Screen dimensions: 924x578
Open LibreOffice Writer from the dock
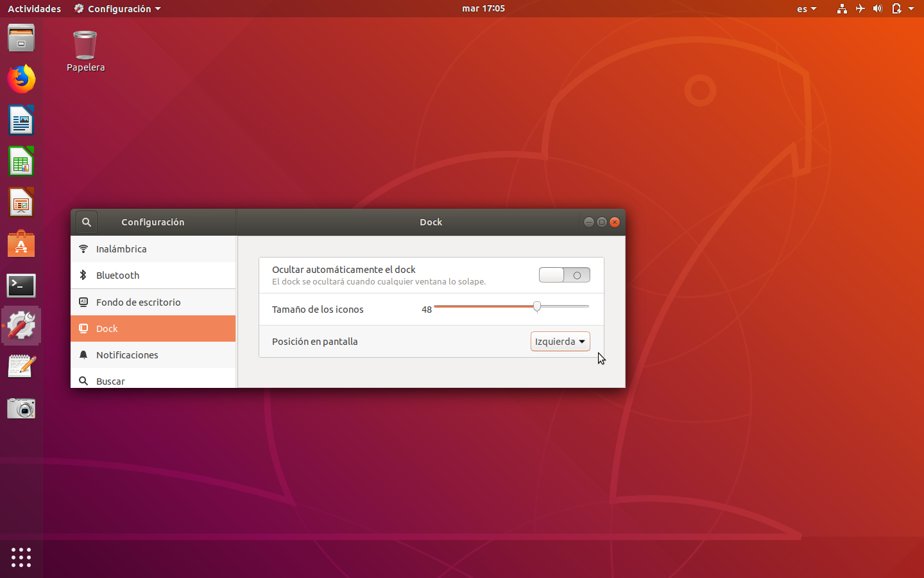21,121
